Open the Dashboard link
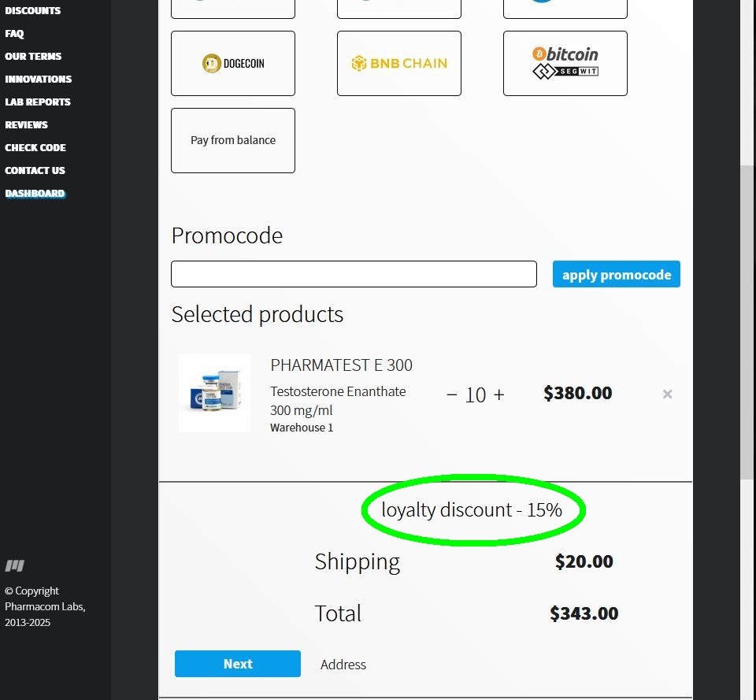The width and height of the screenshot is (756, 700). pyautogui.click(x=35, y=194)
